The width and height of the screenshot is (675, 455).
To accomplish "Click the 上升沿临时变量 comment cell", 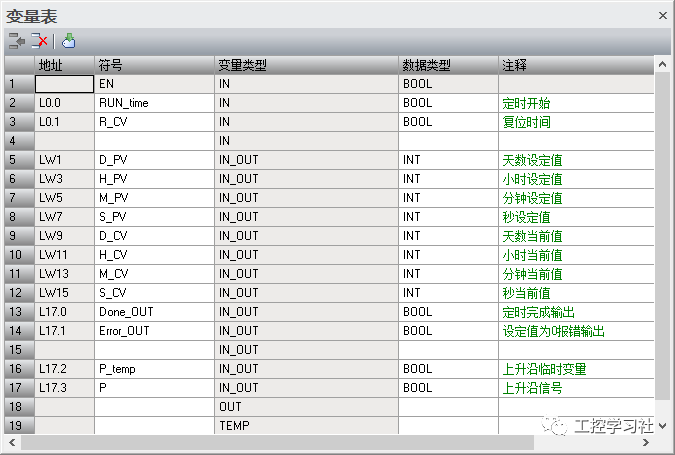I will point(576,369).
